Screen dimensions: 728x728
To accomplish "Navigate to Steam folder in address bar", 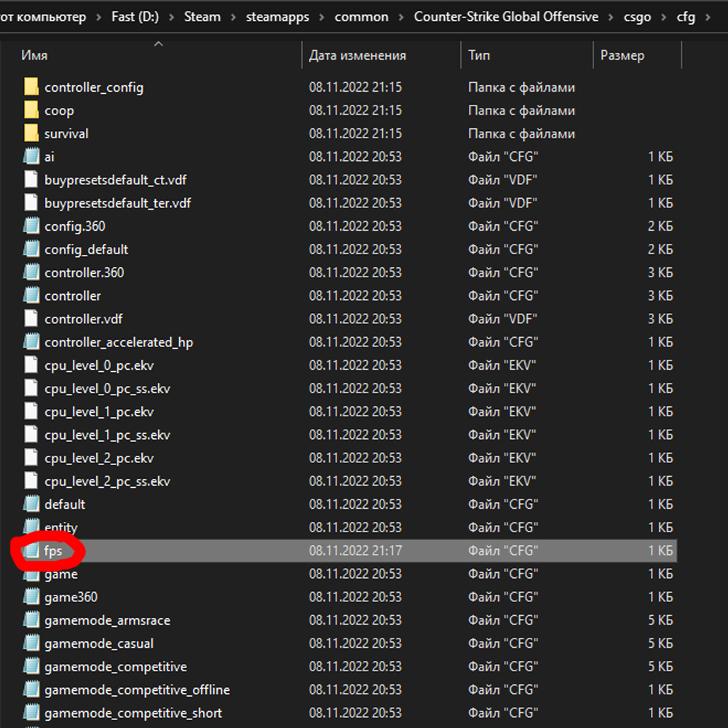I will pos(202,17).
